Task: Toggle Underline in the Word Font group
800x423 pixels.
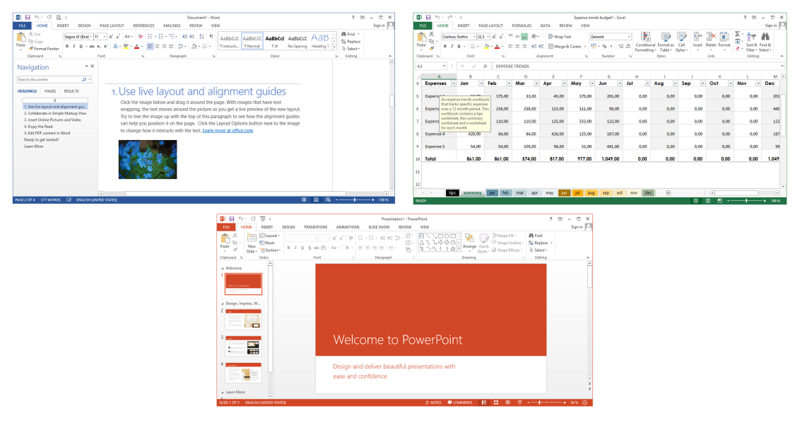Action: pos(81,46)
